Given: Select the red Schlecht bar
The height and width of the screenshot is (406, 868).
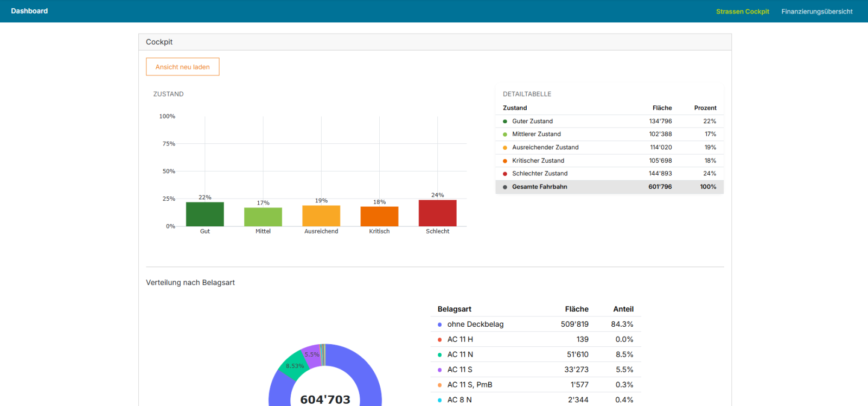Looking at the screenshot, I should point(437,213).
